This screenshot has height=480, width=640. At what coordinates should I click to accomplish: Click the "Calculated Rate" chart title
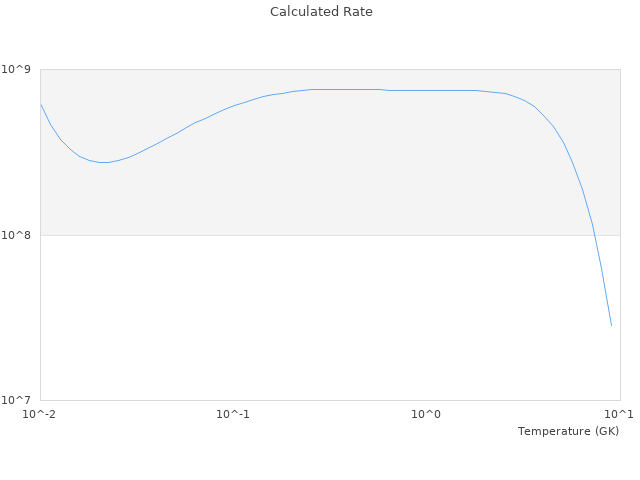pyautogui.click(x=321, y=12)
